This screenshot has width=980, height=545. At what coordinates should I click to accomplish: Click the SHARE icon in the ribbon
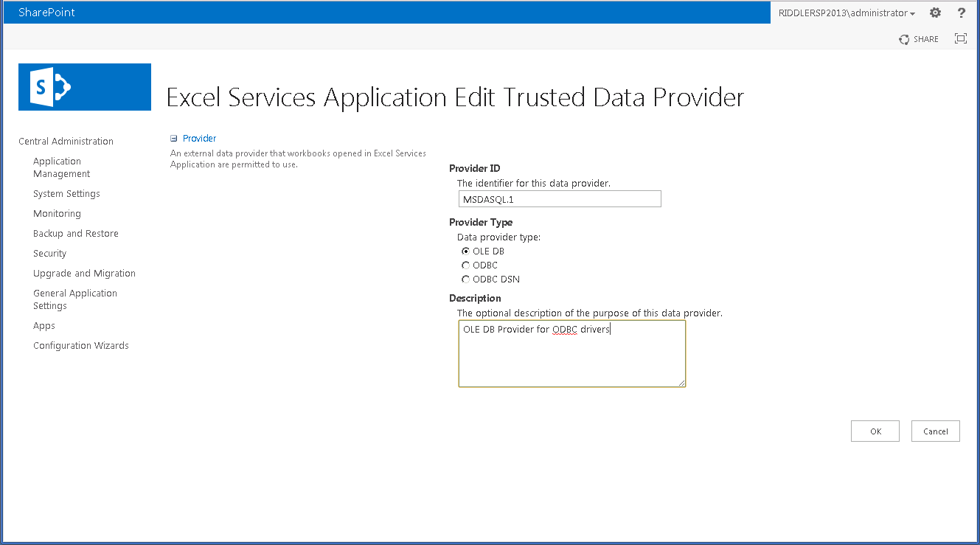click(x=918, y=38)
